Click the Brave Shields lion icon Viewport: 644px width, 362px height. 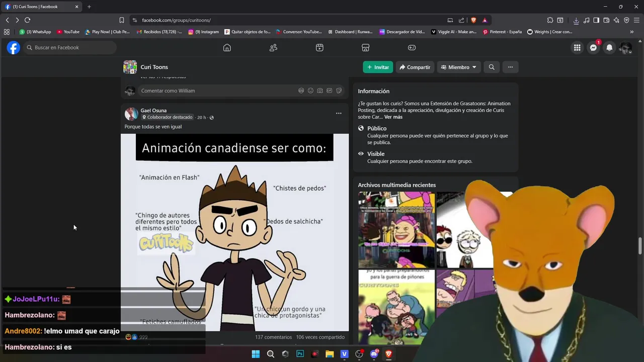(473, 20)
